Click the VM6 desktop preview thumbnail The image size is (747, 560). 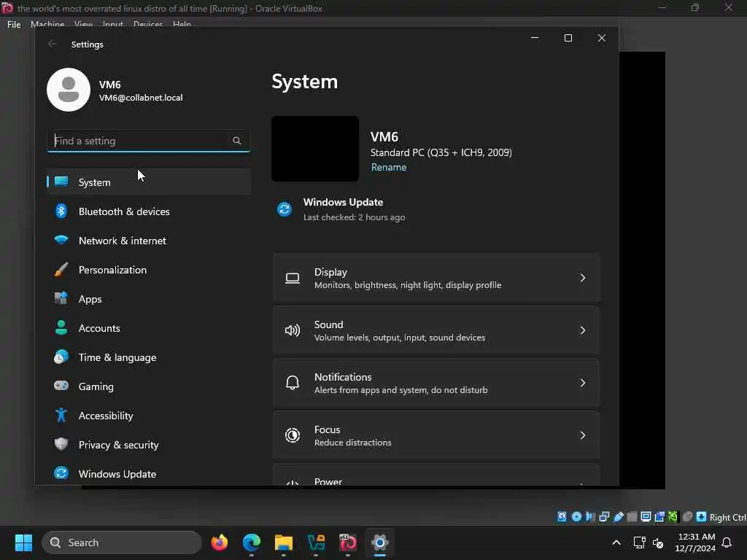315,149
